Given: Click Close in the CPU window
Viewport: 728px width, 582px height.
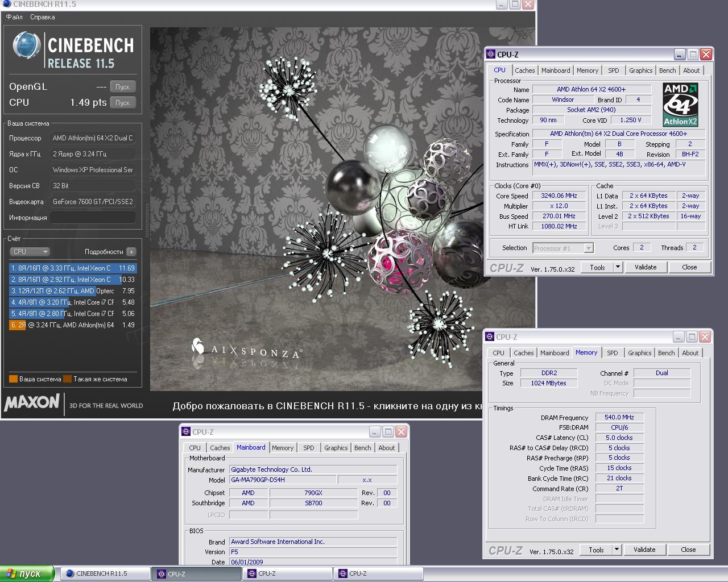Looking at the screenshot, I should pos(689,267).
